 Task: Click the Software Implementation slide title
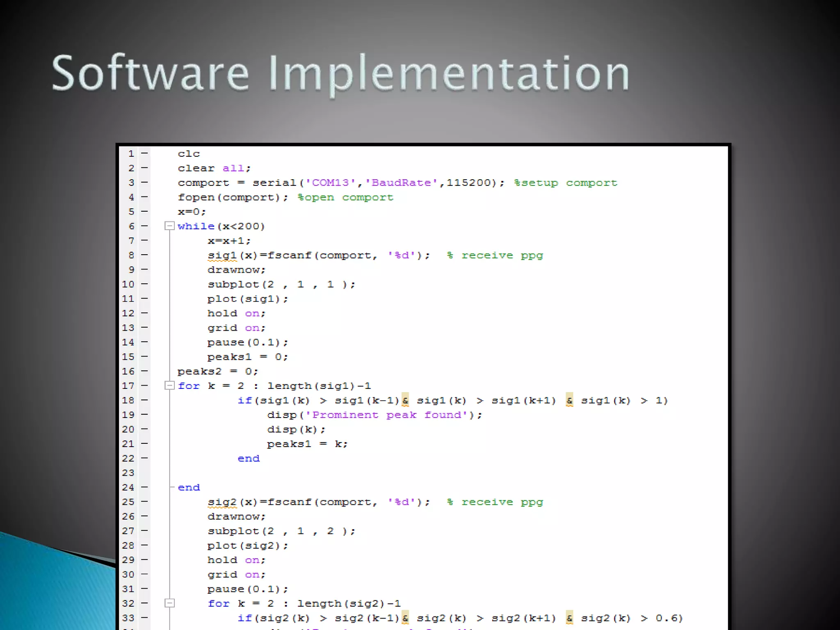point(340,73)
